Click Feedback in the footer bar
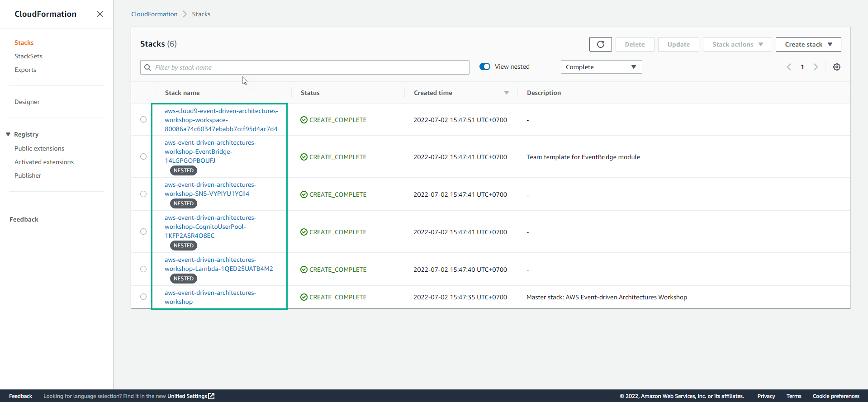 coord(21,396)
